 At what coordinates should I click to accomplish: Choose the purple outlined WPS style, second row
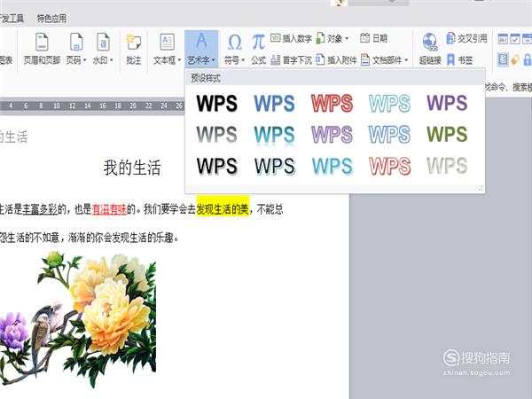pos(332,135)
